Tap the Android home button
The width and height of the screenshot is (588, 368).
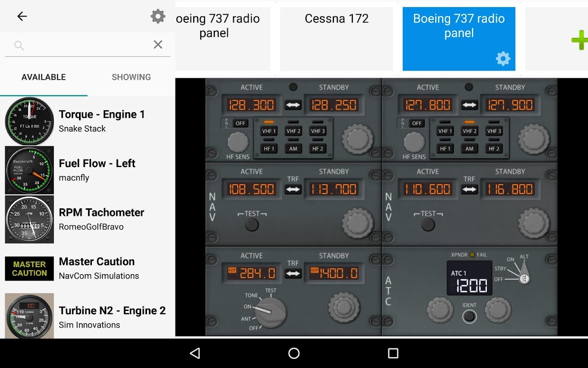(x=294, y=353)
